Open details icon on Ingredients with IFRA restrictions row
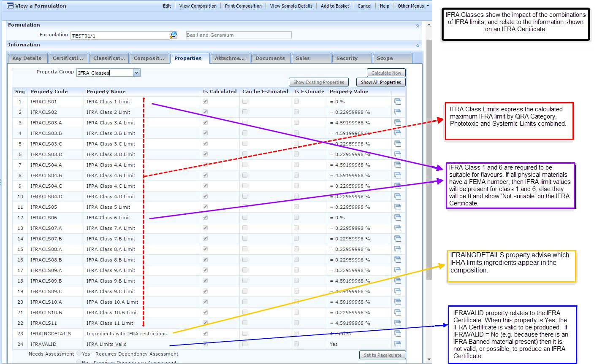Screen dimensions: 605x364 (x=397, y=333)
